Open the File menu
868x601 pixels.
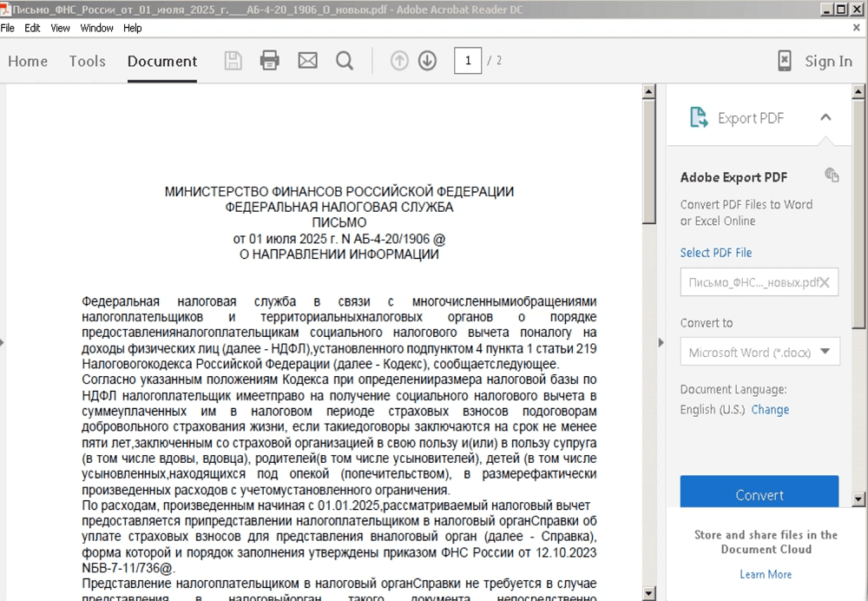pos(8,28)
